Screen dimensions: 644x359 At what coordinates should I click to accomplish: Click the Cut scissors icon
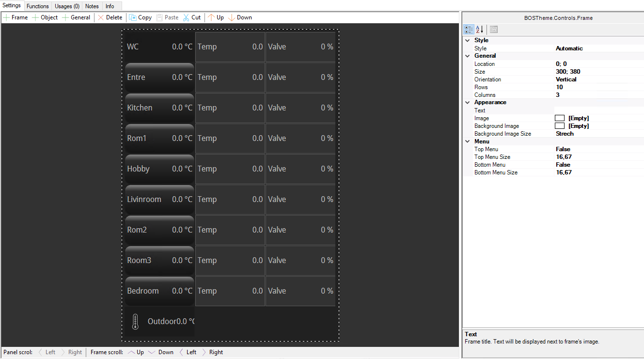coord(186,17)
